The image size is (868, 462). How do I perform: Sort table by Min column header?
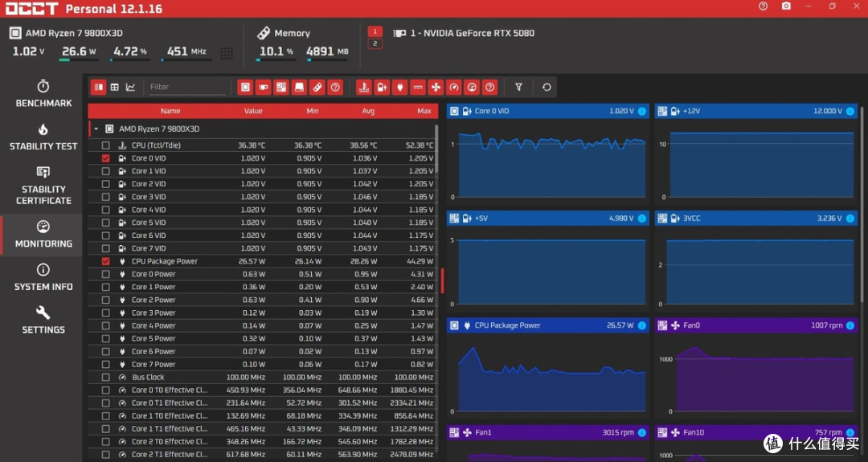[313, 111]
